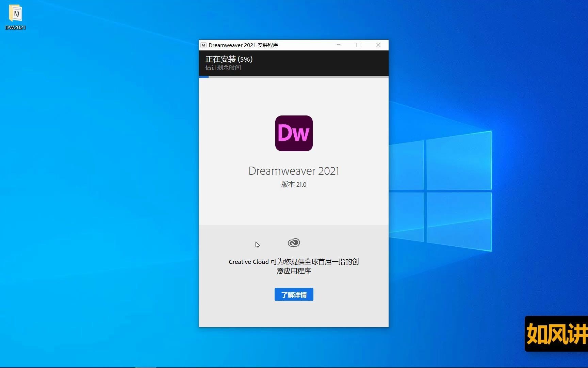Click the installer title bar app icon

click(x=203, y=45)
